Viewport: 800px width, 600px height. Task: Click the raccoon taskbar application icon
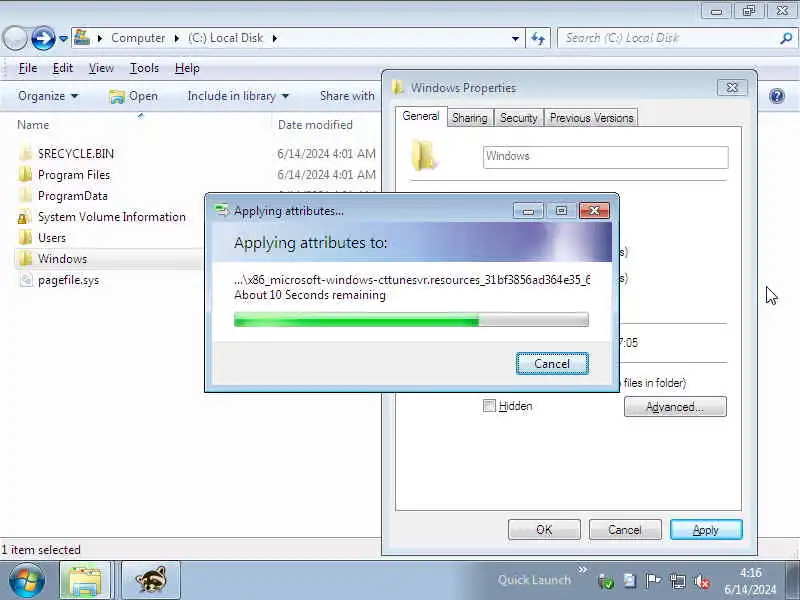pos(151,580)
